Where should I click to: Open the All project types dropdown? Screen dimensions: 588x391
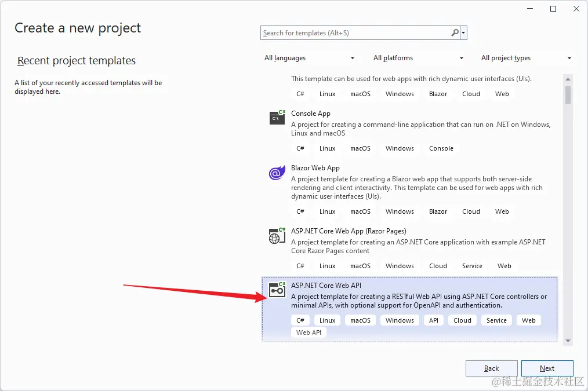coord(526,58)
